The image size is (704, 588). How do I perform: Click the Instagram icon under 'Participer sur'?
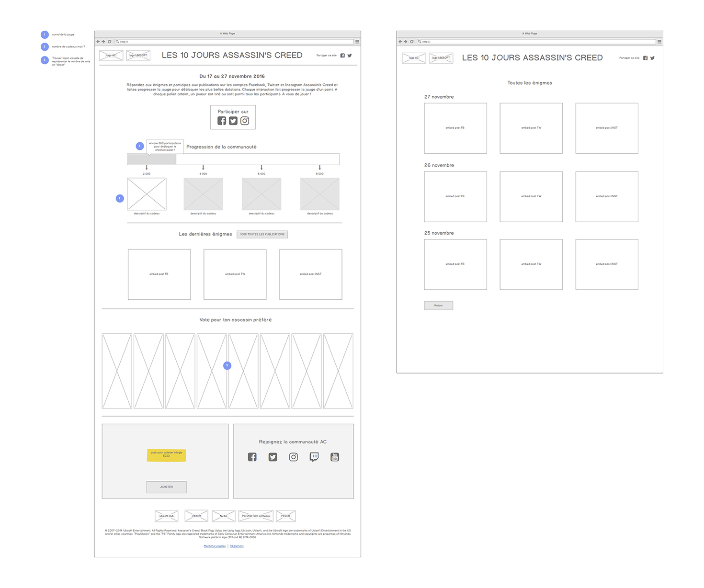pyautogui.click(x=245, y=121)
